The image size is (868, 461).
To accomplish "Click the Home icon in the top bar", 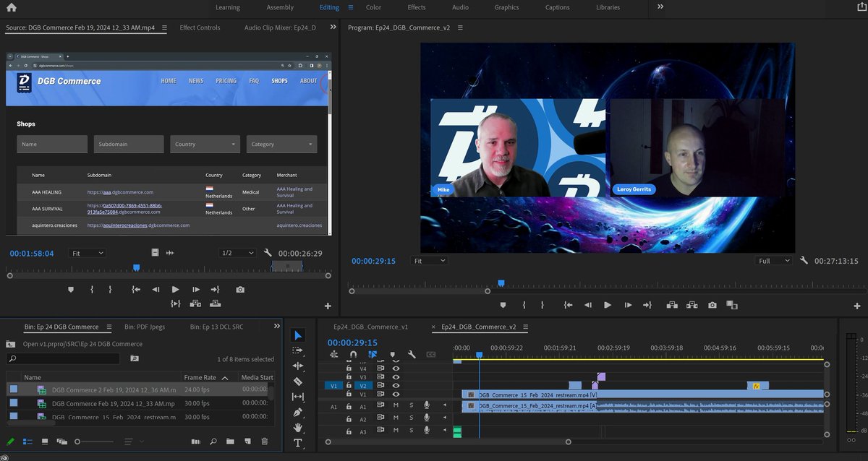I will coord(11,7).
